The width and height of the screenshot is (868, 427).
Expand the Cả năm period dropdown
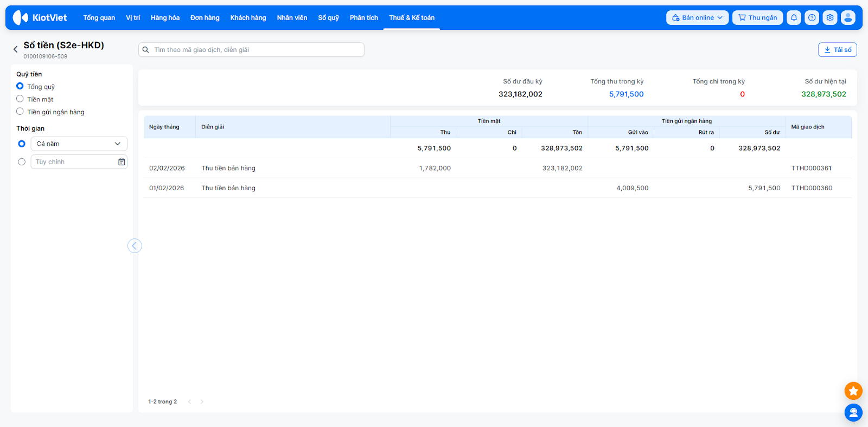point(79,144)
